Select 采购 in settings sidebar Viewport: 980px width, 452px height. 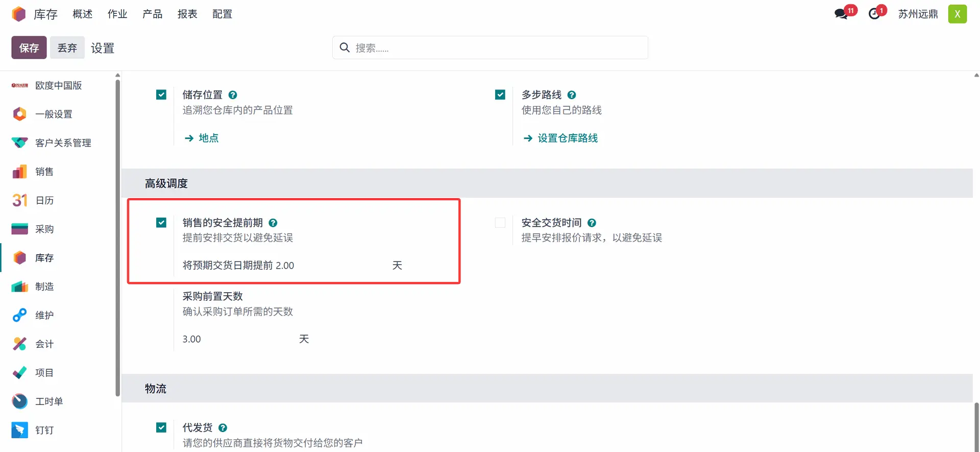click(x=44, y=229)
